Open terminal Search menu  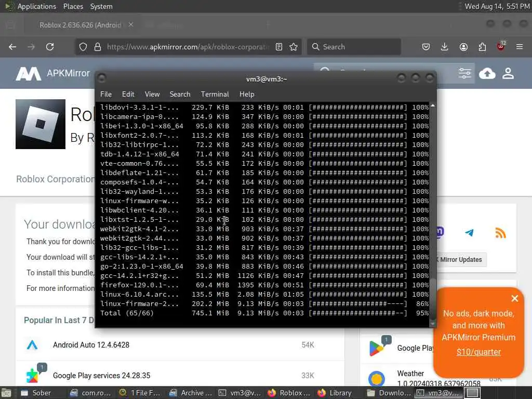[x=180, y=95]
